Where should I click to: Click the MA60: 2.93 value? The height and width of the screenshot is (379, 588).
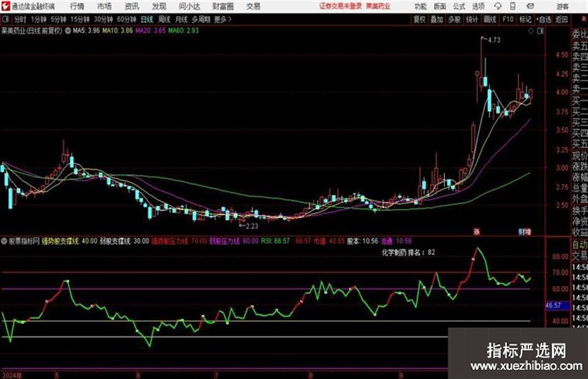pos(184,30)
